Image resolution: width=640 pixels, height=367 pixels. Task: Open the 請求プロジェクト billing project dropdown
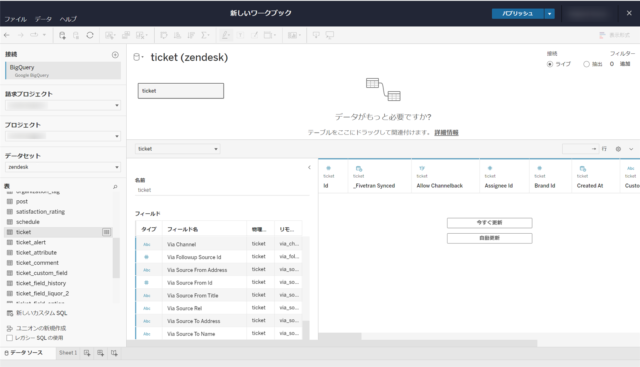coord(63,105)
